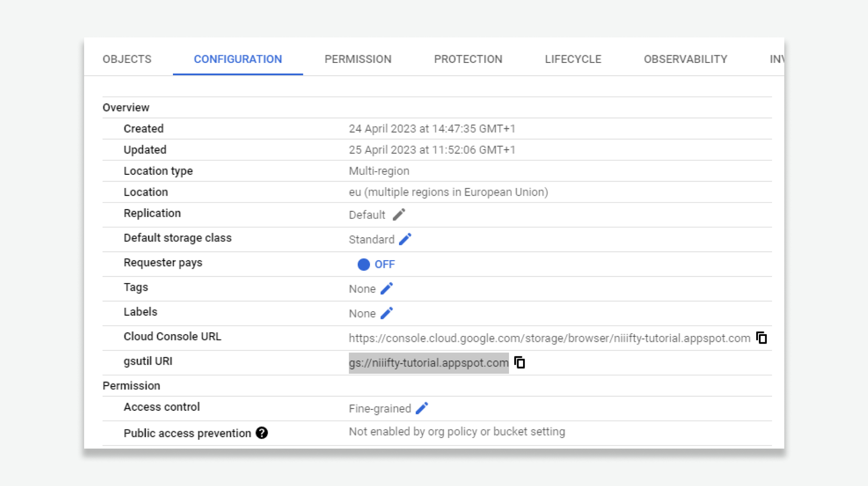Click the OFF label beside Requester pays
The width and height of the screenshot is (868, 486).
385,264
